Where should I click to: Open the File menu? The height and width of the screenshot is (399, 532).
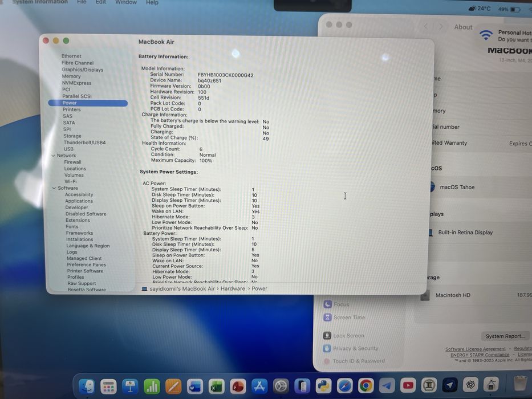tap(82, 2)
